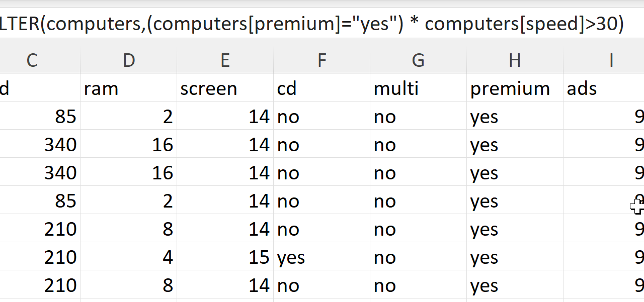Select column F header
The width and height of the screenshot is (644, 302).
pos(321,60)
